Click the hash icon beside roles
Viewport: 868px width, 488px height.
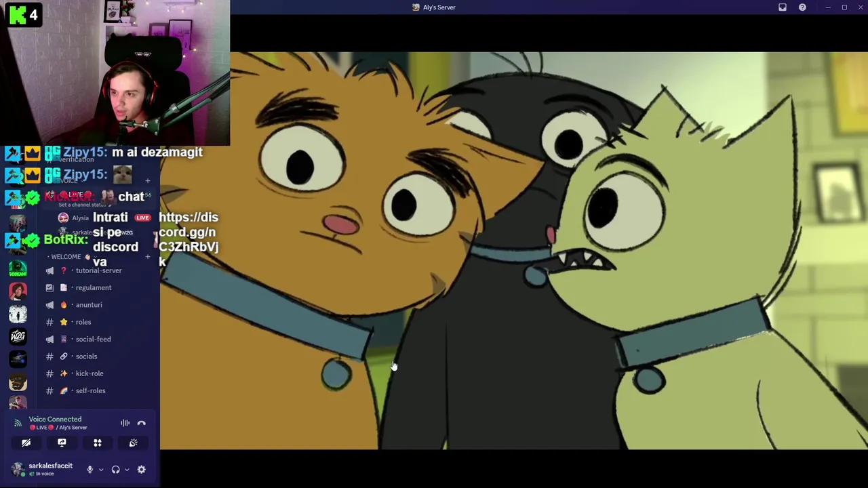pyautogui.click(x=50, y=322)
